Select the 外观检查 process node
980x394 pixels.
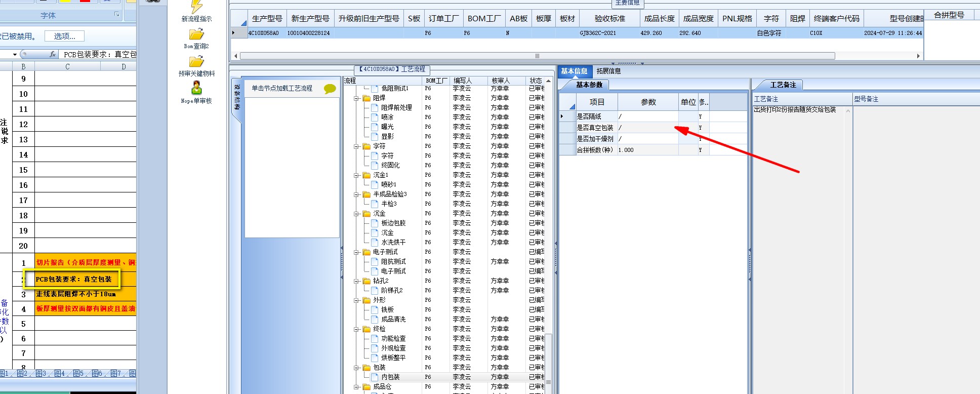(x=393, y=348)
